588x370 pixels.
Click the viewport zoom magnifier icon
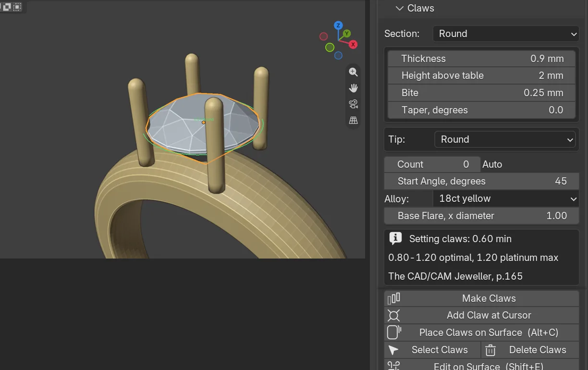(354, 72)
